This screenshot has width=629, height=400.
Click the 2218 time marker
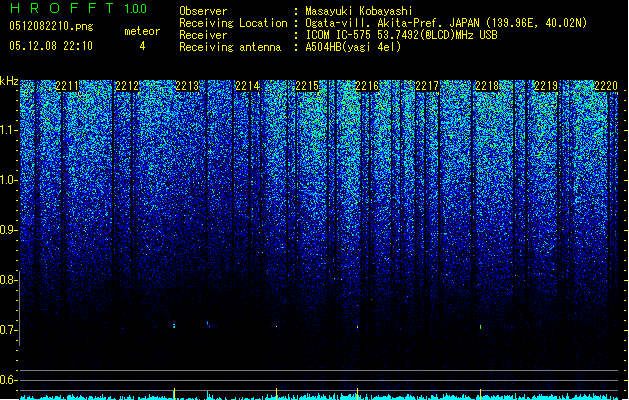coord(487,86)
